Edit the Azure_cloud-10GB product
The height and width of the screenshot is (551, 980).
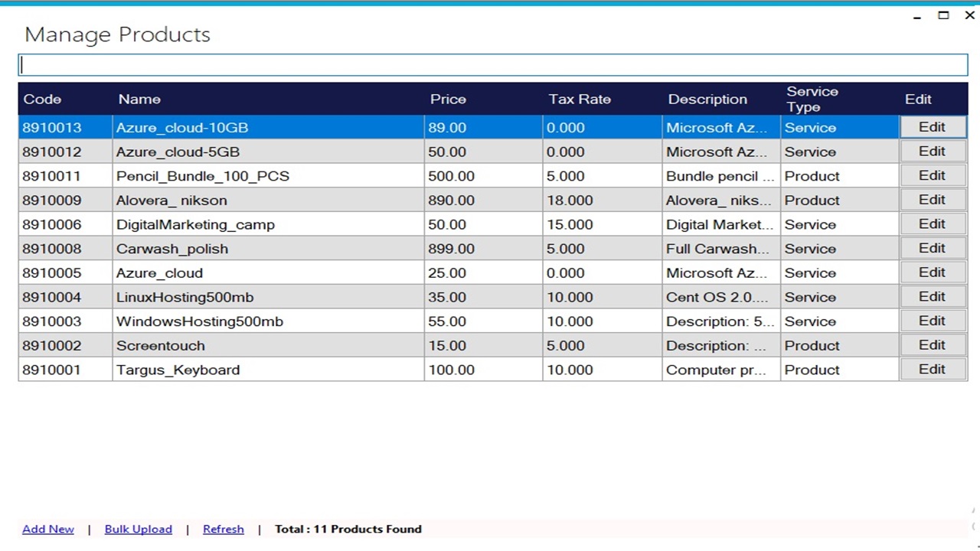pos(932,127)
